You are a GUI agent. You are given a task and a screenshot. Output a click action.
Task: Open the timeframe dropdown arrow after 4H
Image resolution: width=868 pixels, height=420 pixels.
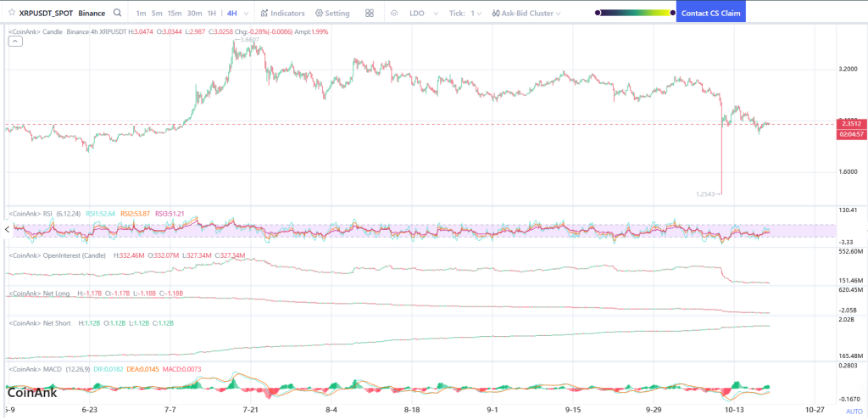[x=246, y=14]
